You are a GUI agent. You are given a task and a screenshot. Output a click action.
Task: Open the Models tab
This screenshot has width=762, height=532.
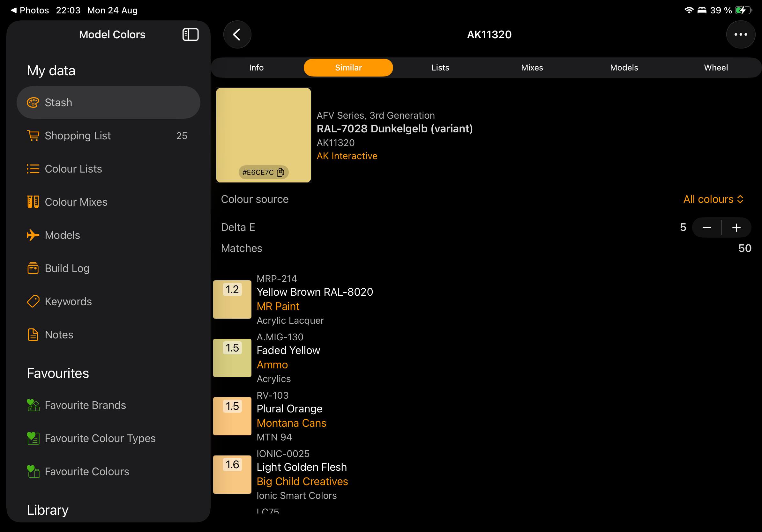624,68
